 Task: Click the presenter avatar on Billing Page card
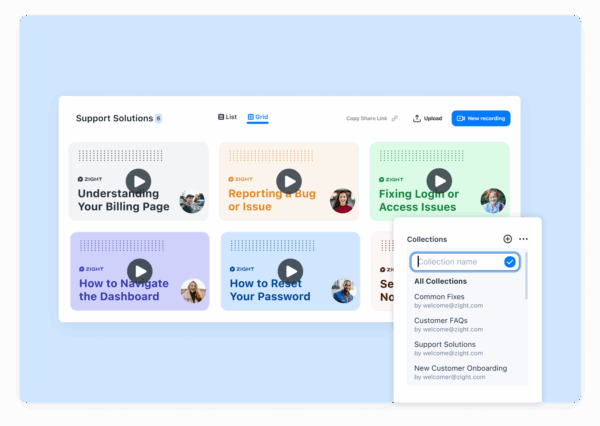(x=192, y=201)
